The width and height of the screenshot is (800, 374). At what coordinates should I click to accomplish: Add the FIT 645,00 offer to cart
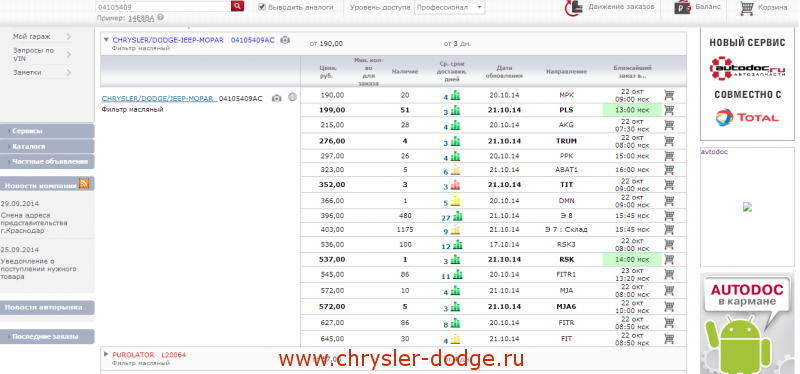(669, 339)
